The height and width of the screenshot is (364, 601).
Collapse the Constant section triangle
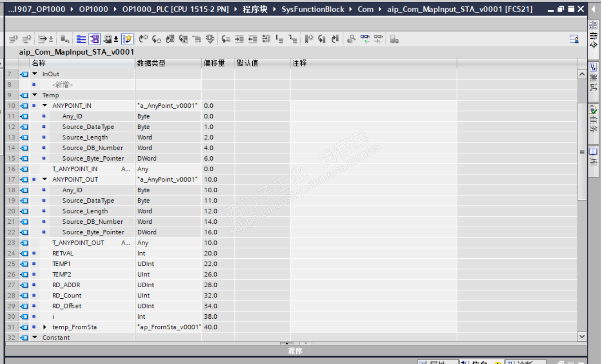tap(35, 337)
